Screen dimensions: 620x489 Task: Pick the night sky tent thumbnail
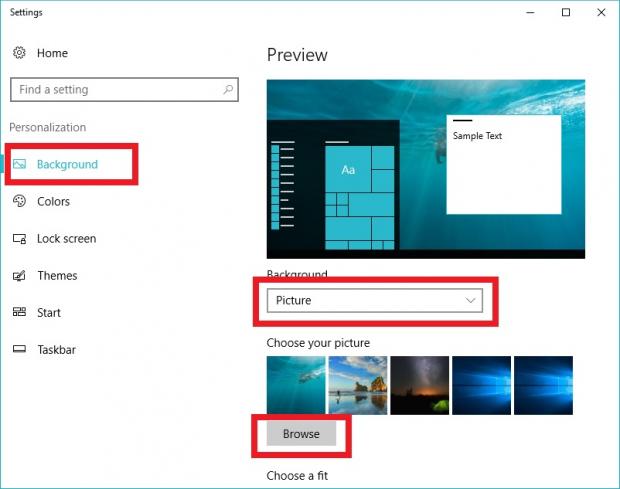(x=419, y=385)
